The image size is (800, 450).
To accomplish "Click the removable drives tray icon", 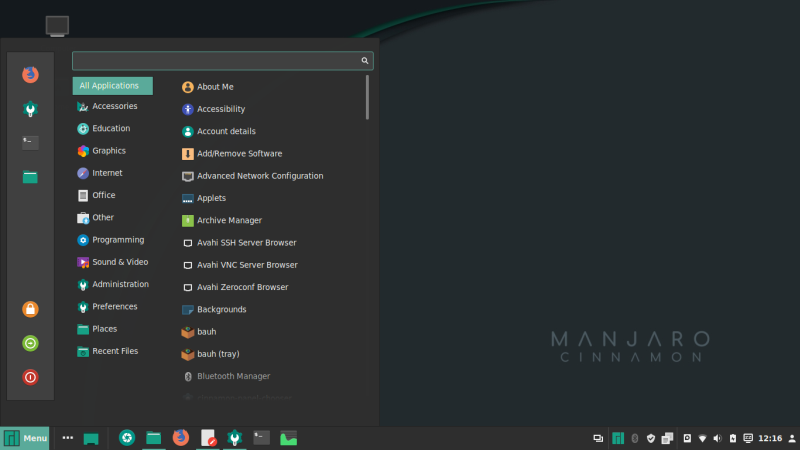I will point(687,438).
